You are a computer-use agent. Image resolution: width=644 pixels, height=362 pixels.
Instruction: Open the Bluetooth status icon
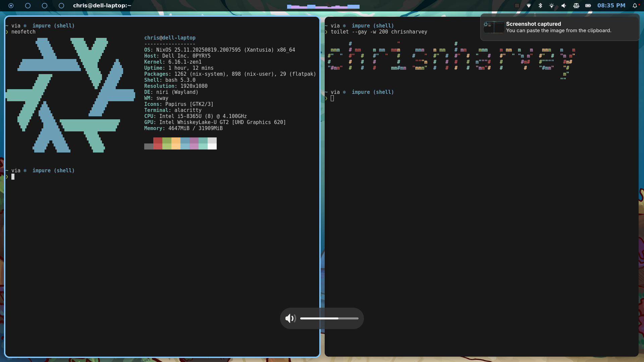[x=540, y=6]
